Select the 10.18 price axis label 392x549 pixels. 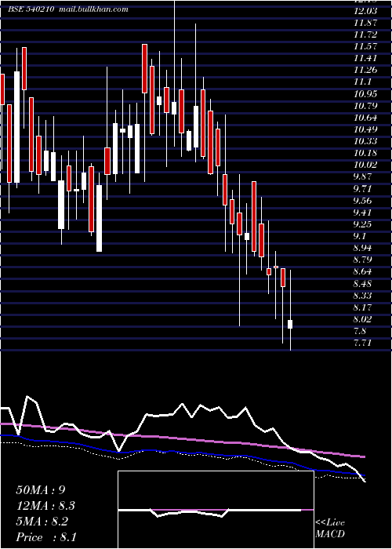366,154
